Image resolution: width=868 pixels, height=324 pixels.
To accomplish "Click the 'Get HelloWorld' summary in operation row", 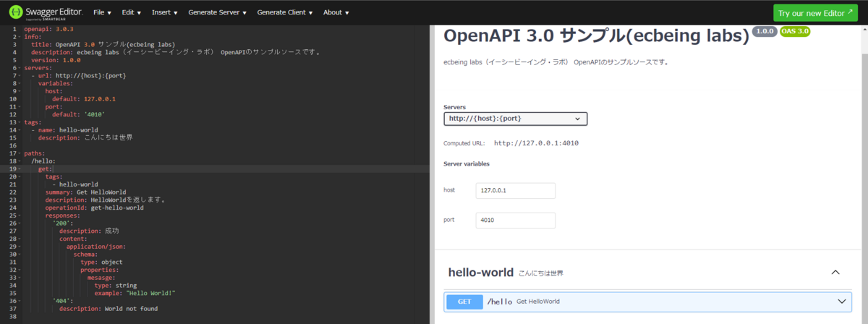I will click(537, 301).
